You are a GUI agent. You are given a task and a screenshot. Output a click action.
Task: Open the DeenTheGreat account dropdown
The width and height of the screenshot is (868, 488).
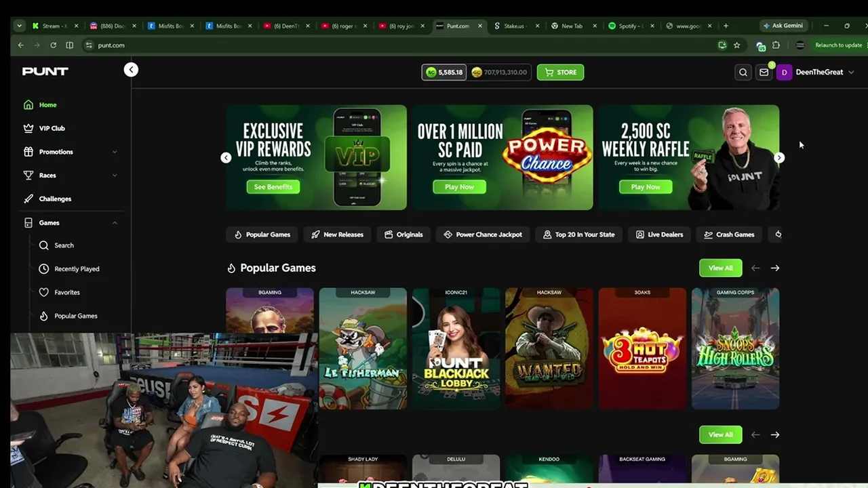851,73
